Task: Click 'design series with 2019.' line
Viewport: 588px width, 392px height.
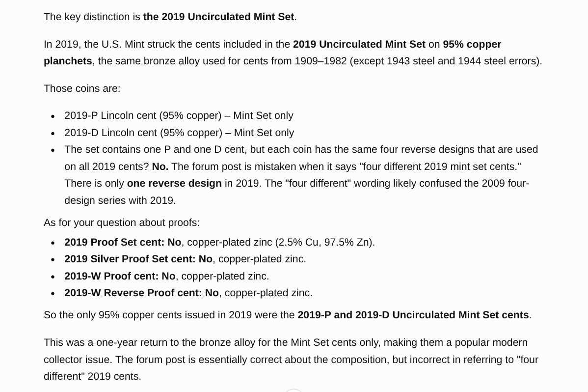Action: tap(120, 200)
